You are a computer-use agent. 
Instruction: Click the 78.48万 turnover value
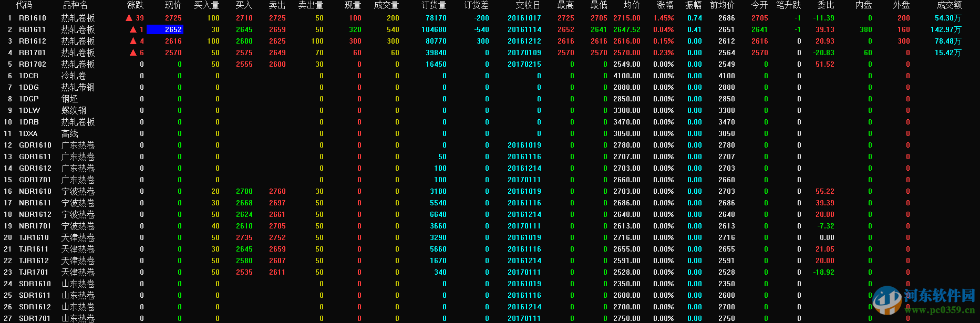pos(948,41)
